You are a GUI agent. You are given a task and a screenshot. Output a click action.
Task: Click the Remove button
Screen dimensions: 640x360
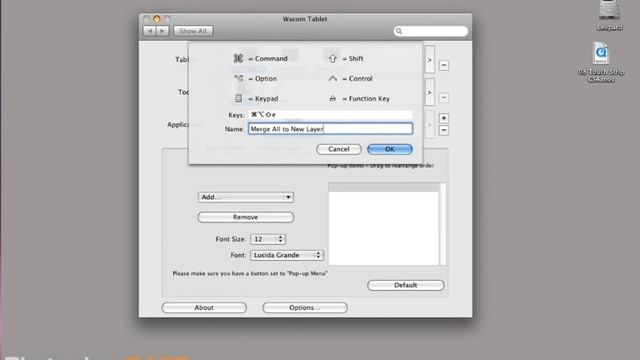coord(246,217)
